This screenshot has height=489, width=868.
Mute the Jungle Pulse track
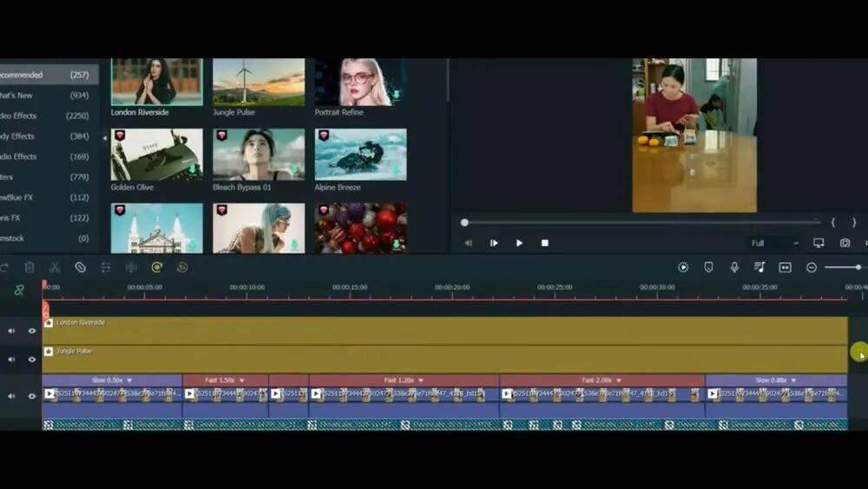coord(12,360)
